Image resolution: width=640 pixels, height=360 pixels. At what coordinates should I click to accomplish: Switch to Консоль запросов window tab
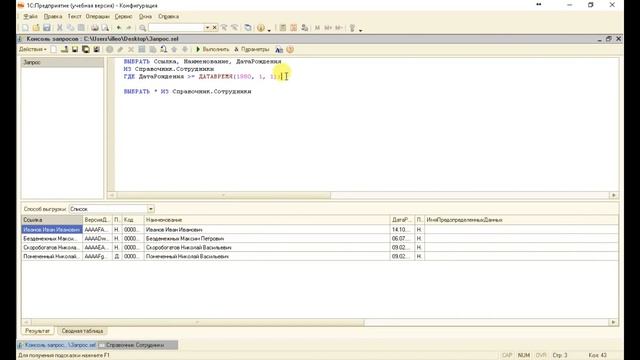coord(57,345)
